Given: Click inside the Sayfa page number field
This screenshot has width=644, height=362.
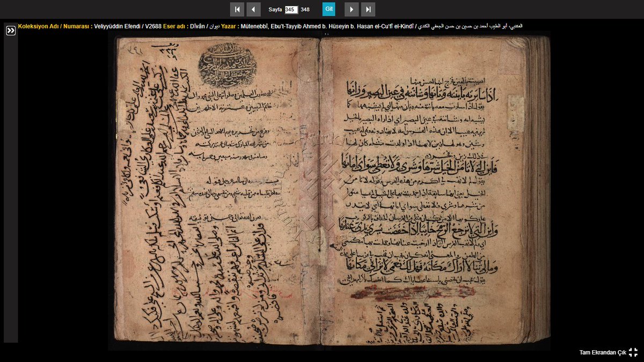Looking at the screenshot, I should point(292,9).
